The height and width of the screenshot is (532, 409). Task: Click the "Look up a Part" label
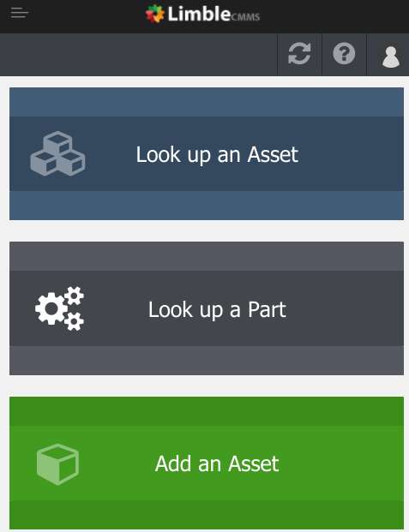(x=217, y=309)
